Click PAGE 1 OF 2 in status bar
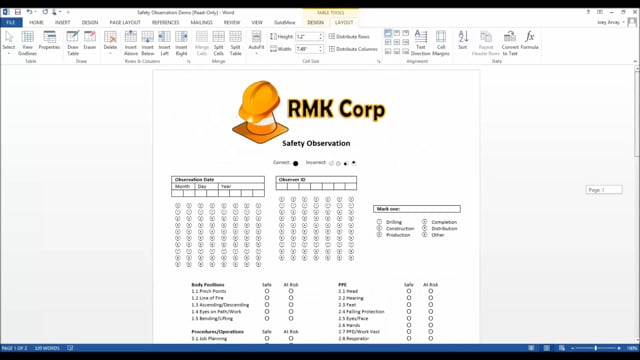The image size is (640, 360). click(x=14, y=348)
